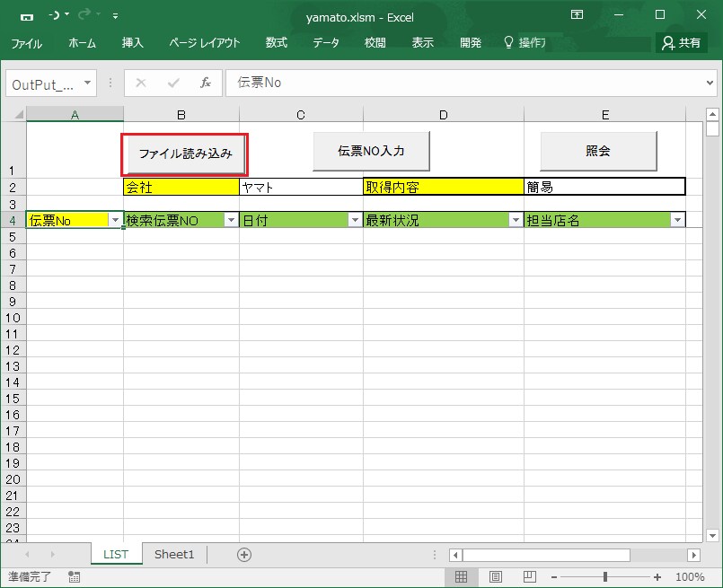Click the 共有 share button
Image resolution: width=723 pixels, height=588 pixels.
pos(682,43)
